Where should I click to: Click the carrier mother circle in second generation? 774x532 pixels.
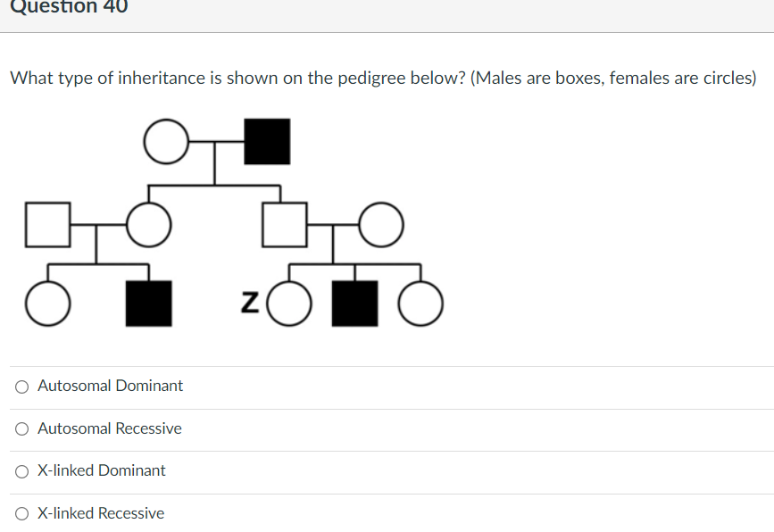point(148,224)
